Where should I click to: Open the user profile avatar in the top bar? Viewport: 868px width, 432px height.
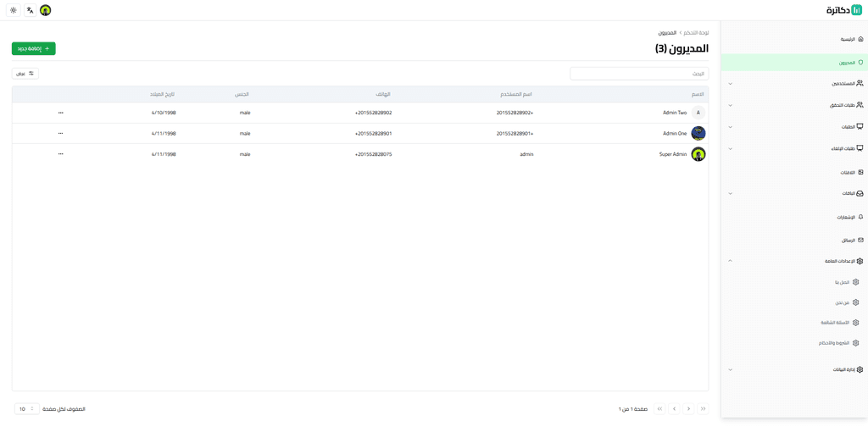(46, 10)
